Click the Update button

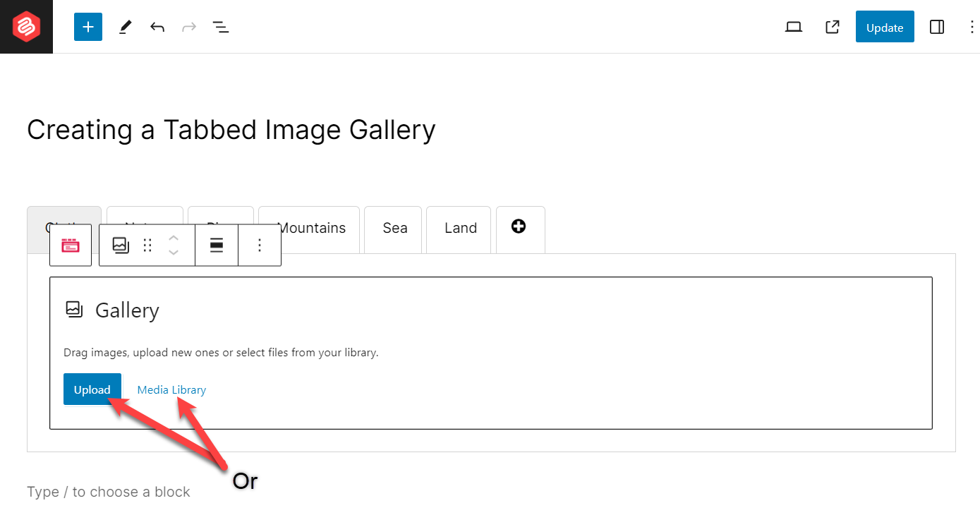[x=885, y=26]
